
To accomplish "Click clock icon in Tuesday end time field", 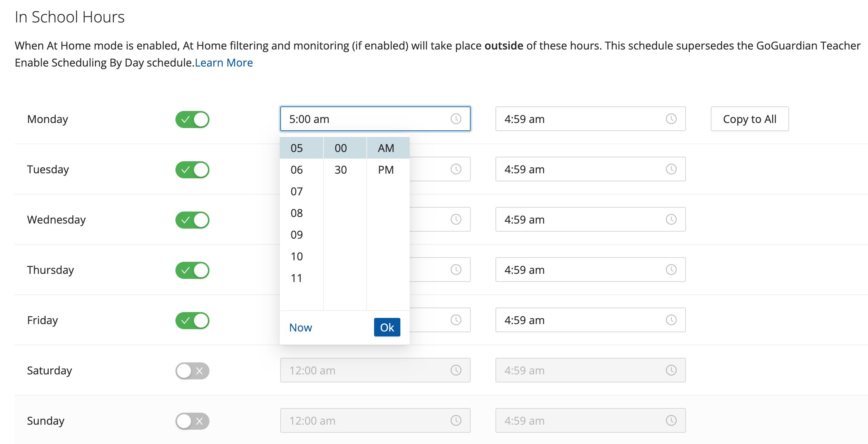I will pos(671,169).
